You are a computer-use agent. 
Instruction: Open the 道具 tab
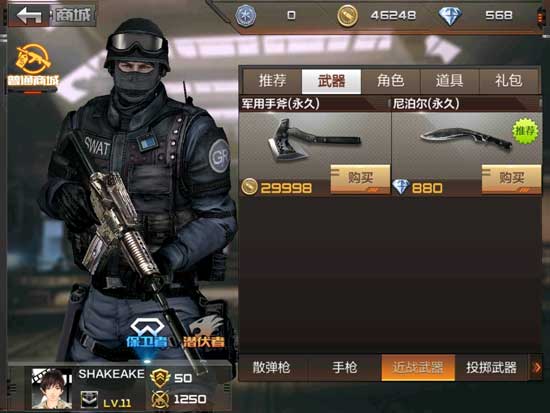click(449, 81)
